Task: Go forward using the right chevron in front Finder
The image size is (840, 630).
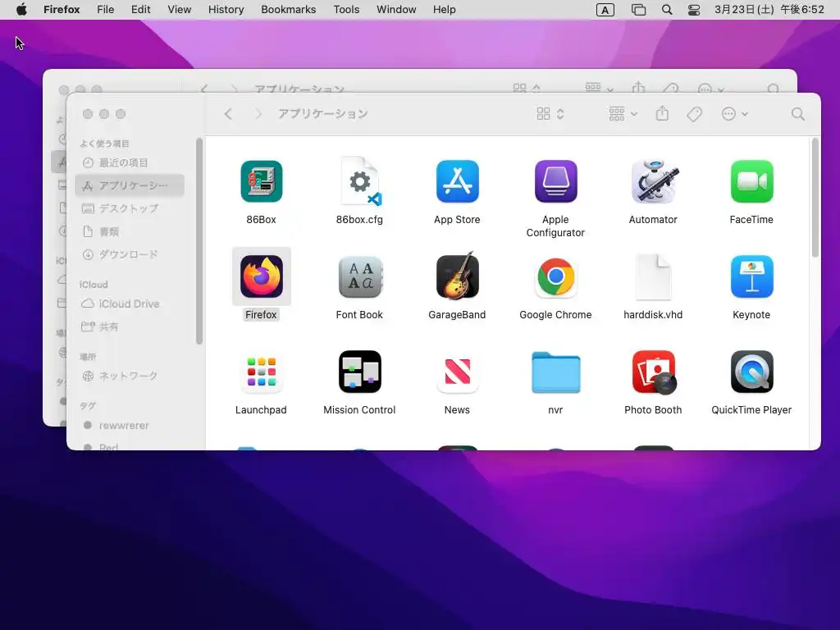Action: click(258, 113)
